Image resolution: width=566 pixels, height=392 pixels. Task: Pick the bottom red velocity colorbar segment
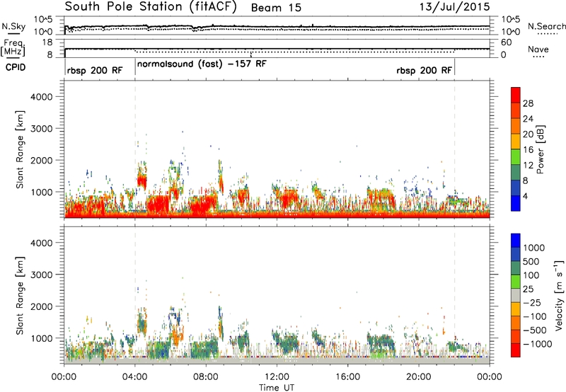click(516, 350)
